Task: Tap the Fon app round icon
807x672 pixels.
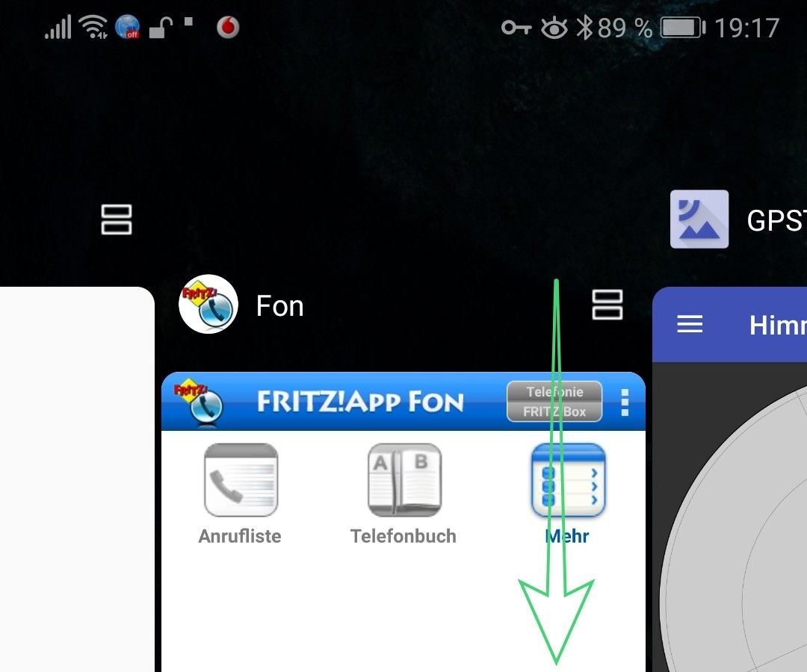Action: (208, 304)
